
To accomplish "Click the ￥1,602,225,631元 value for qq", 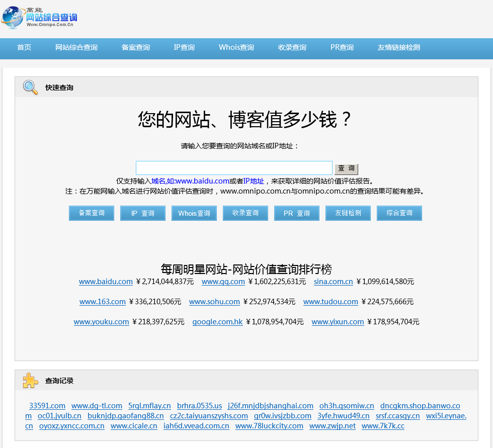I will pos(277,282).
